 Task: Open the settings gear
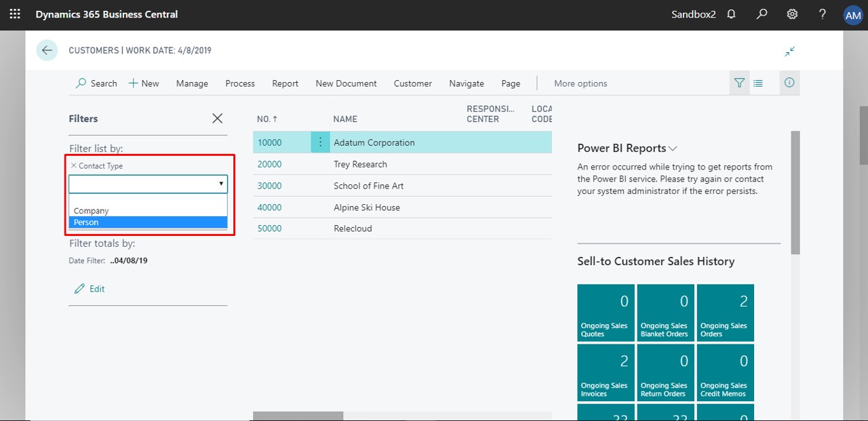pyautogui.click(x=792, y=14)
